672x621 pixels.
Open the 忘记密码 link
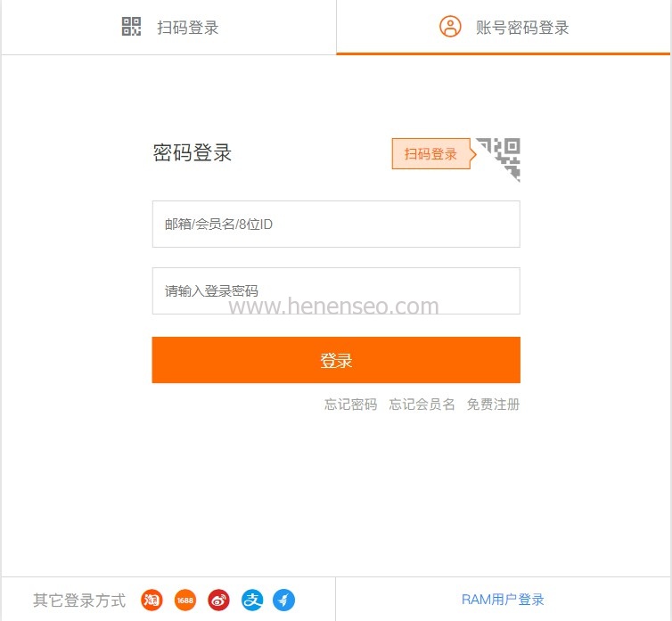(350, 404)
